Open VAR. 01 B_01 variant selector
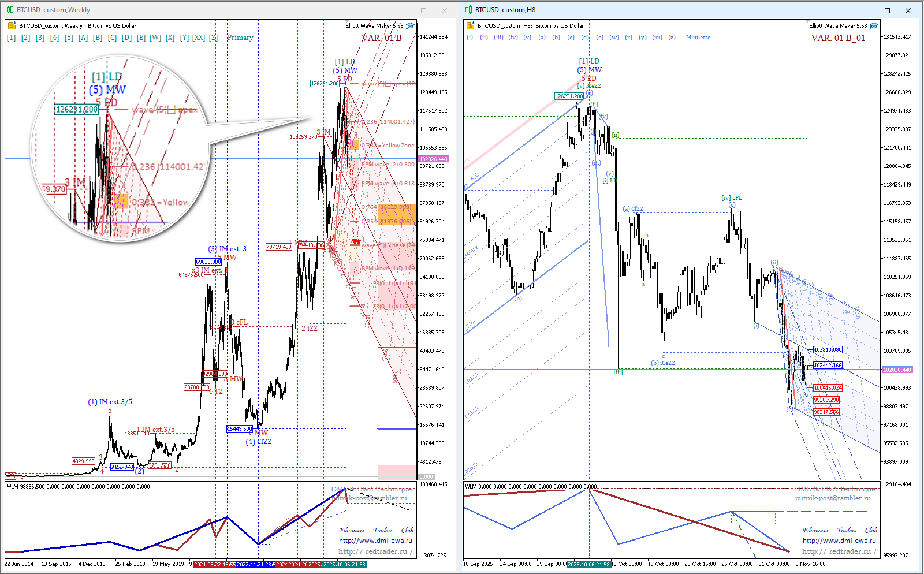The image size is (924, 574). [838, 38]
